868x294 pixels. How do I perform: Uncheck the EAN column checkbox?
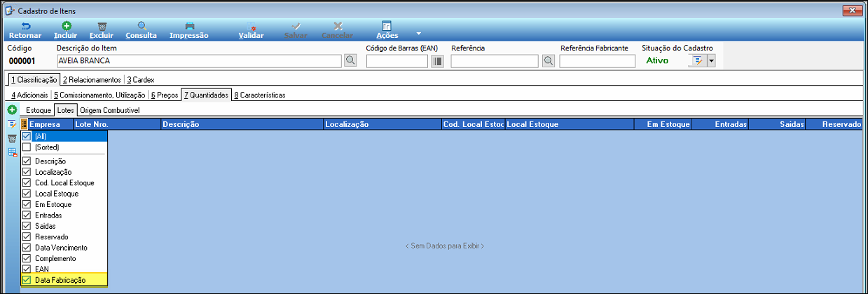27,269
